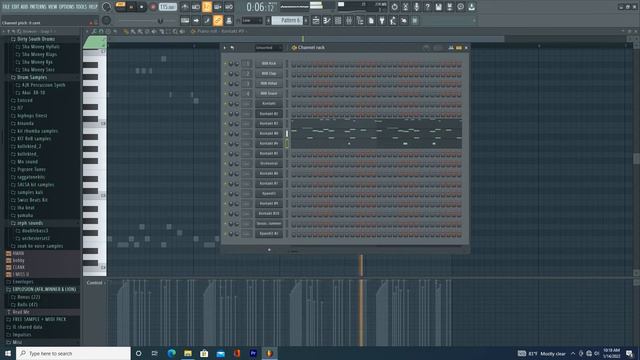Click the Windows taskbar search box
The height and width of the screenshot is (360, 640).
tap(73, 353)
